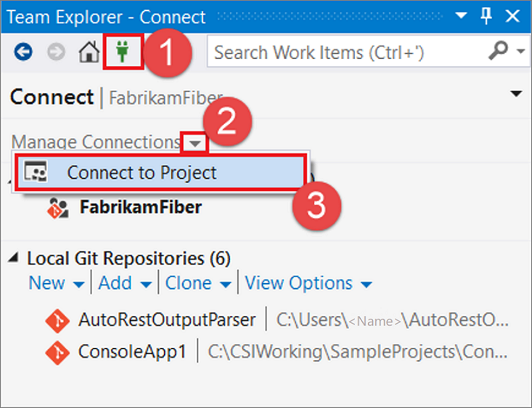The image size is (532, 408).
Task: Open the View Options link
Action: (298, 282)
